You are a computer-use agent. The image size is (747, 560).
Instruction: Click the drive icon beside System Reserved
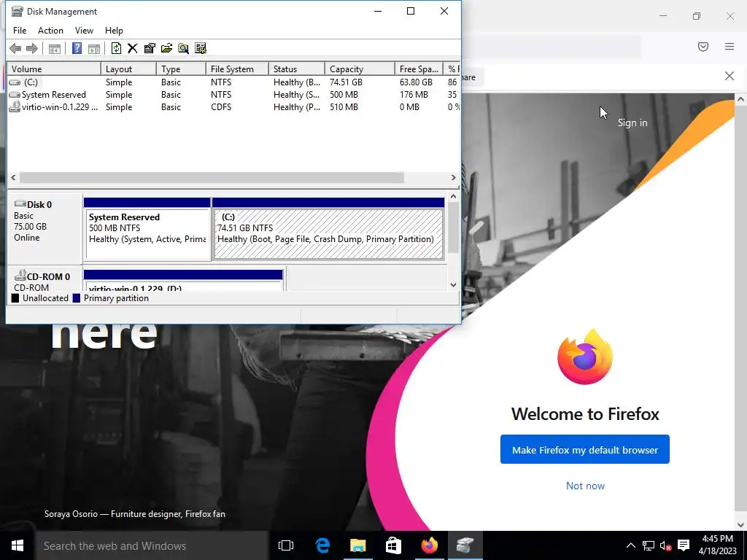click(15, 95)
